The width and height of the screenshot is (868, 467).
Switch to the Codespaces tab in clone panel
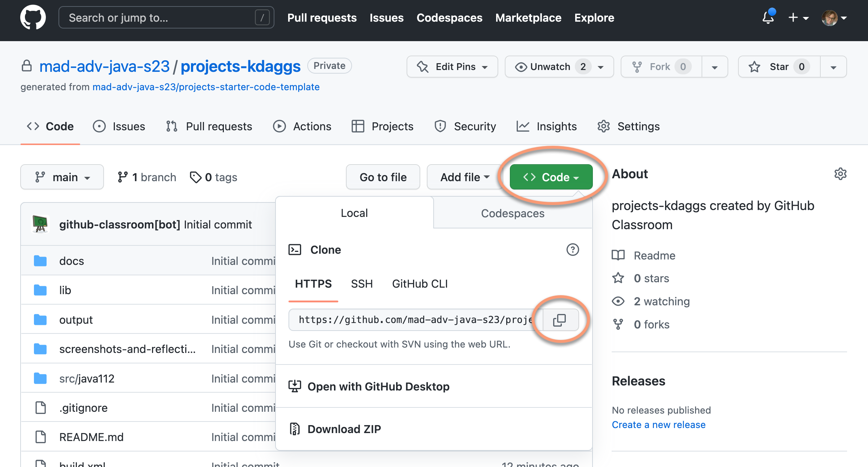click(x=513, y=213)
